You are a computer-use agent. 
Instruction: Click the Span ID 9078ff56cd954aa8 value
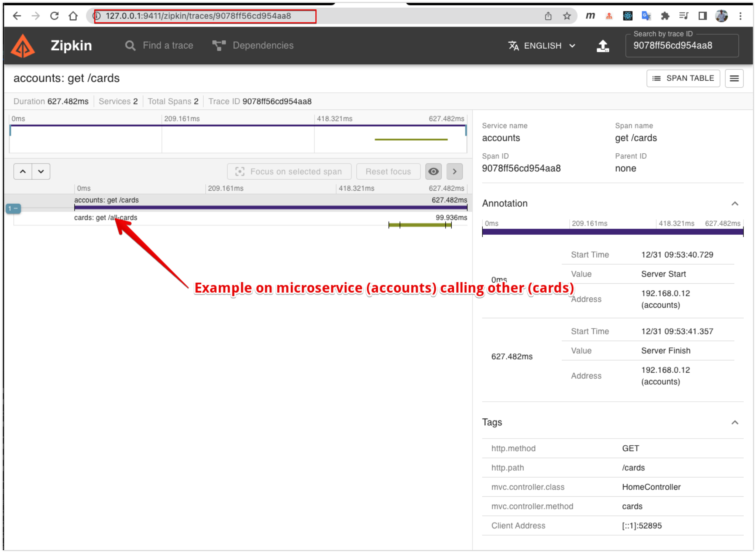point(521,168)
